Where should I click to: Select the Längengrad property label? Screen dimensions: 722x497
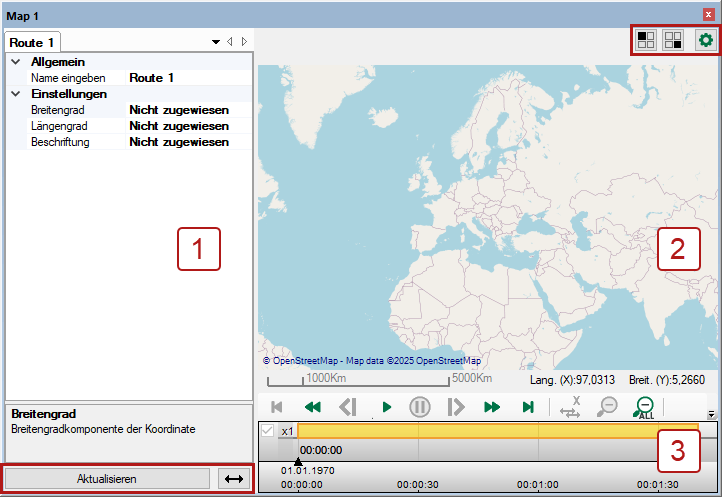coord(59,126)
